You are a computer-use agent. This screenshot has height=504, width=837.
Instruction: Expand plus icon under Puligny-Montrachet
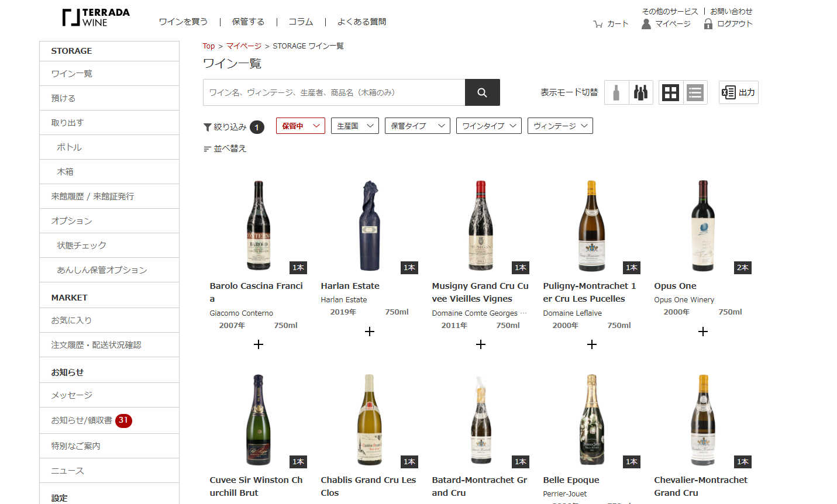point(592,344)
